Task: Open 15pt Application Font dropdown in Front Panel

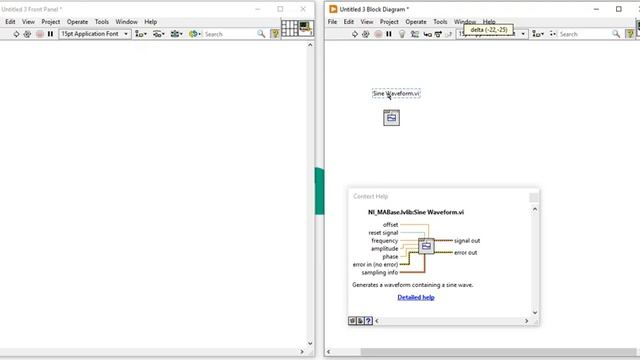Action: [95, 34]
